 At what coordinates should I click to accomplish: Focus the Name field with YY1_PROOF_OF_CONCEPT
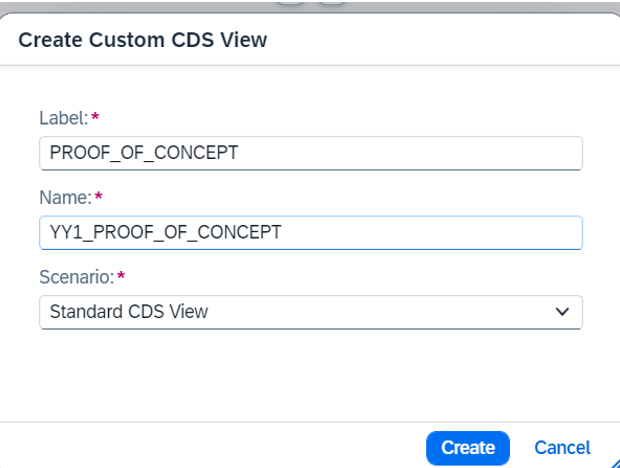tap(311, 233)
